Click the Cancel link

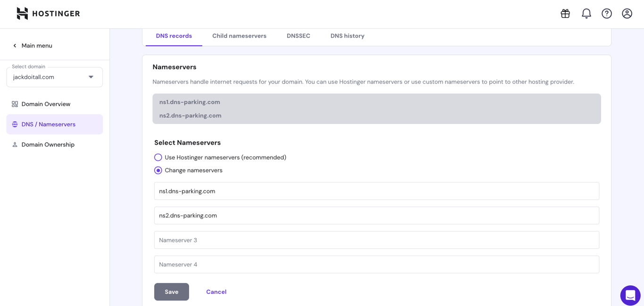[x=216, y=291]
